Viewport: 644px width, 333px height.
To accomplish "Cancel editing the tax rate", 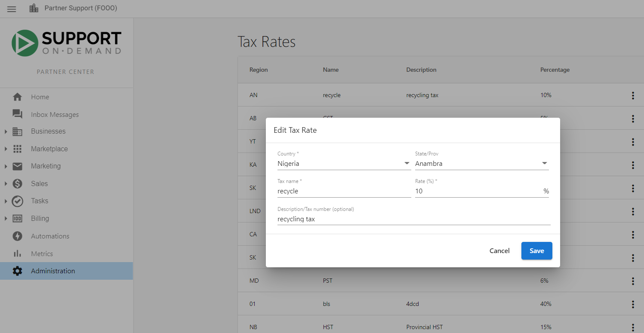I will (499, 251).
